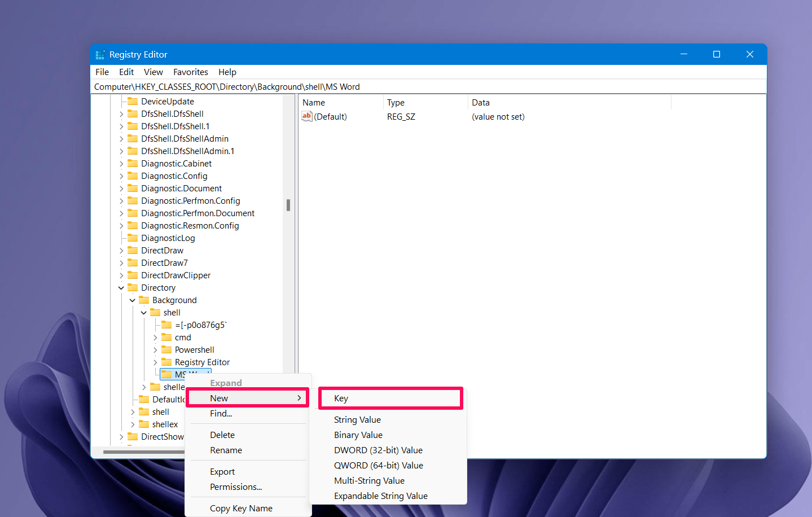Click the cmd folder icon
Image resolution: width=812 pixels, height=517 pixels.
click(x=166, y=338)
